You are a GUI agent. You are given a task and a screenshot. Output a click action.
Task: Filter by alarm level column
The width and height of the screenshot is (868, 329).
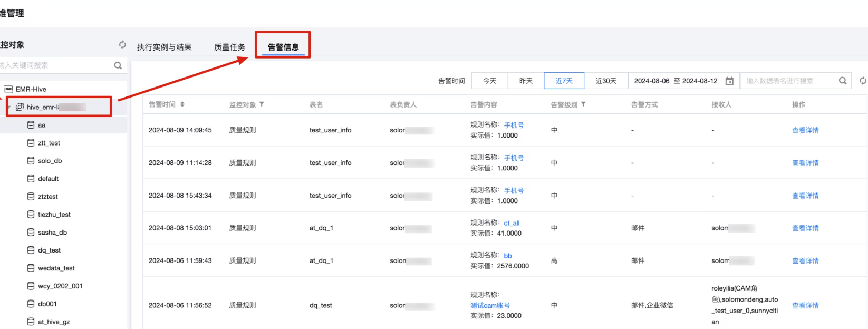click(583, 104)
